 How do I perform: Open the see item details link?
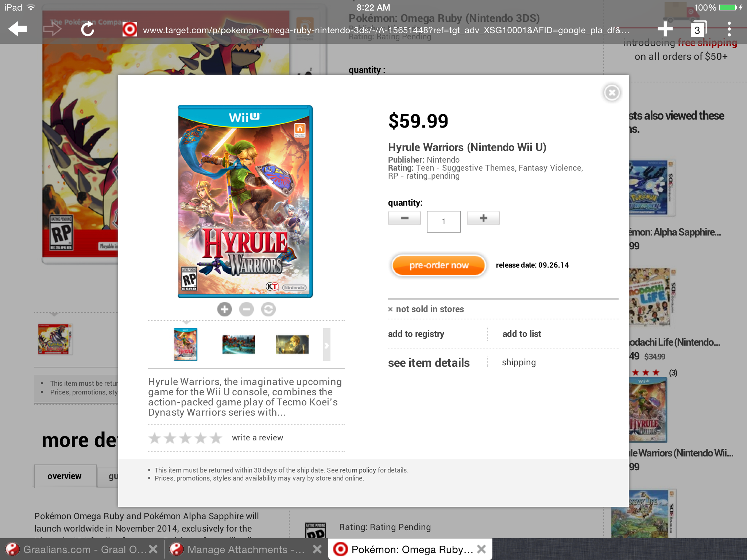[x=429, y=363]
